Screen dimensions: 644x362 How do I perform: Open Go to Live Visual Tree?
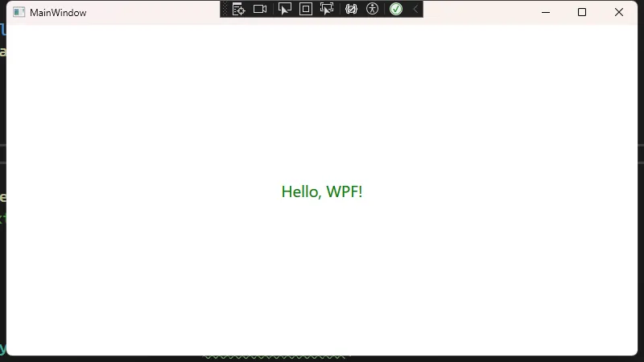click(x=238, y=10)
